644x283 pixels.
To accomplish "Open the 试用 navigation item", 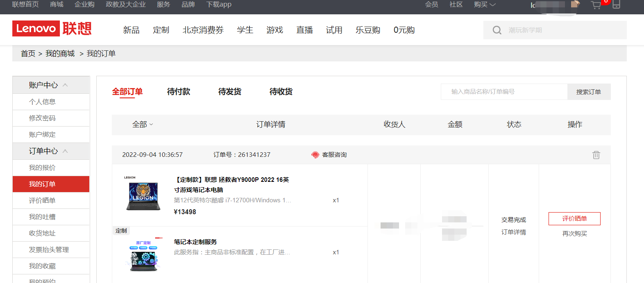I will point(334,30).
